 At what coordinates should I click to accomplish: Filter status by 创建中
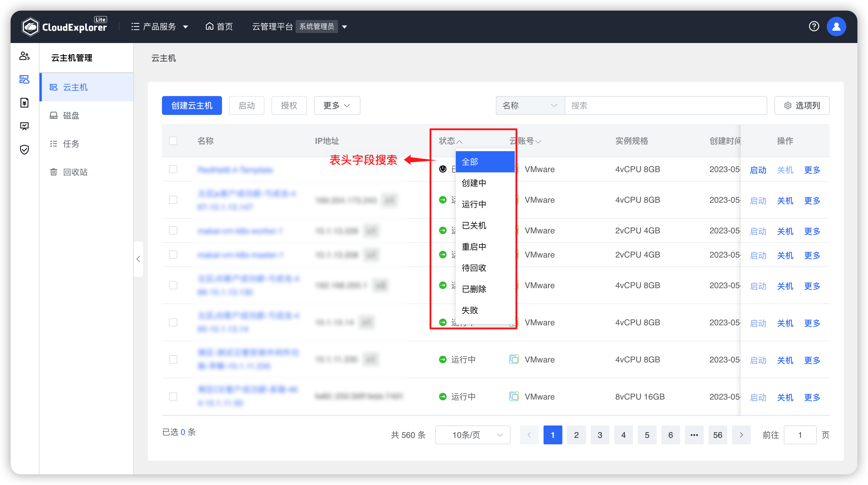tap(485, 183)
